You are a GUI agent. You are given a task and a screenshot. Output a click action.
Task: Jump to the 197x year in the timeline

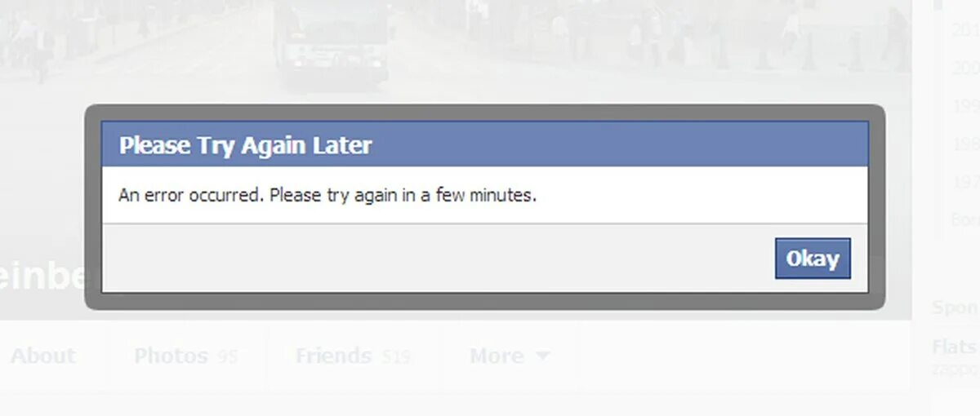click(965, 181)
